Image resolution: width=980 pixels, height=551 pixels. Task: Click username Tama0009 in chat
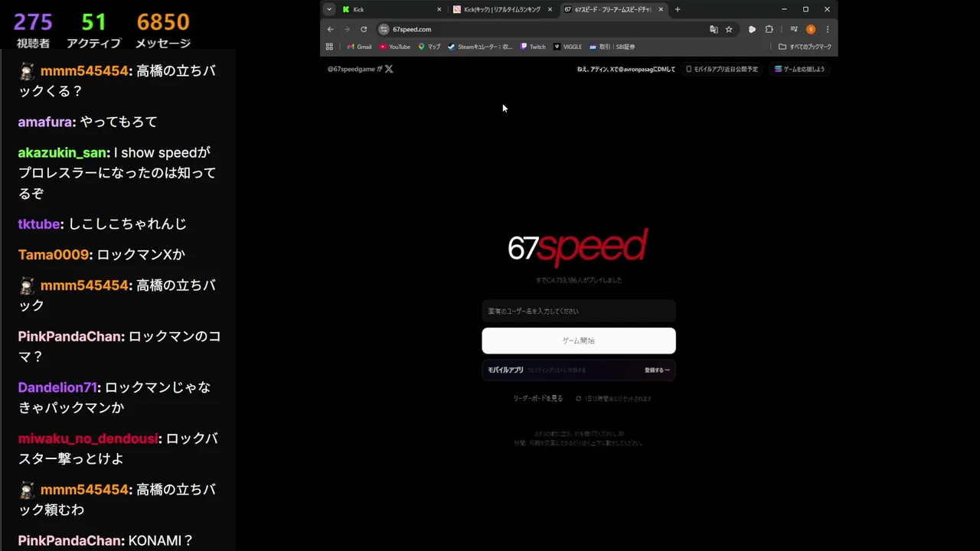[x=54, y=254]
